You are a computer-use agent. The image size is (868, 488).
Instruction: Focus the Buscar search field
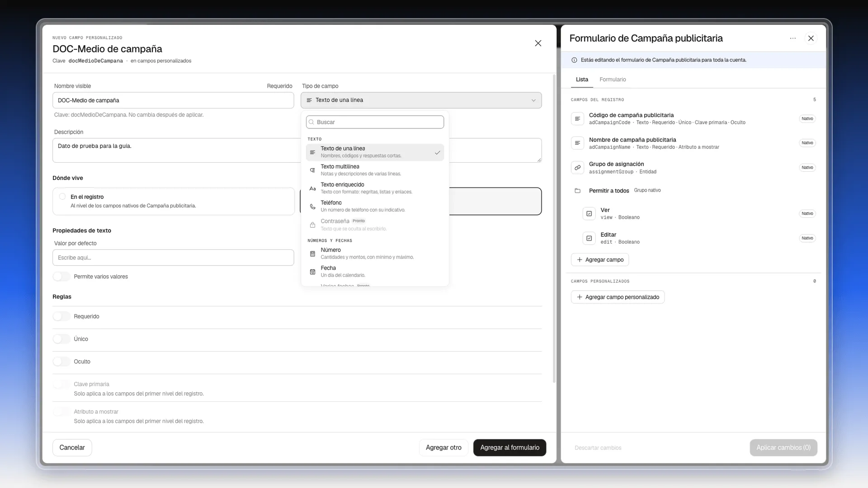coord(375,122)
